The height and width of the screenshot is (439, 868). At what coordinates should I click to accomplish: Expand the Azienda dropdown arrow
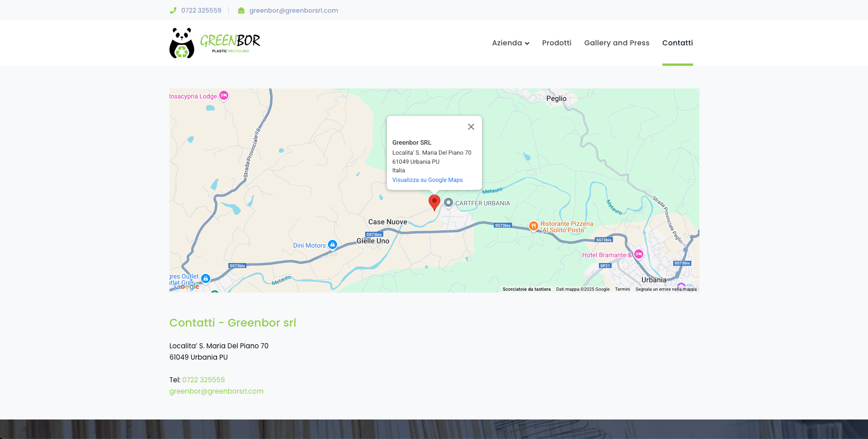coord(527,44)
